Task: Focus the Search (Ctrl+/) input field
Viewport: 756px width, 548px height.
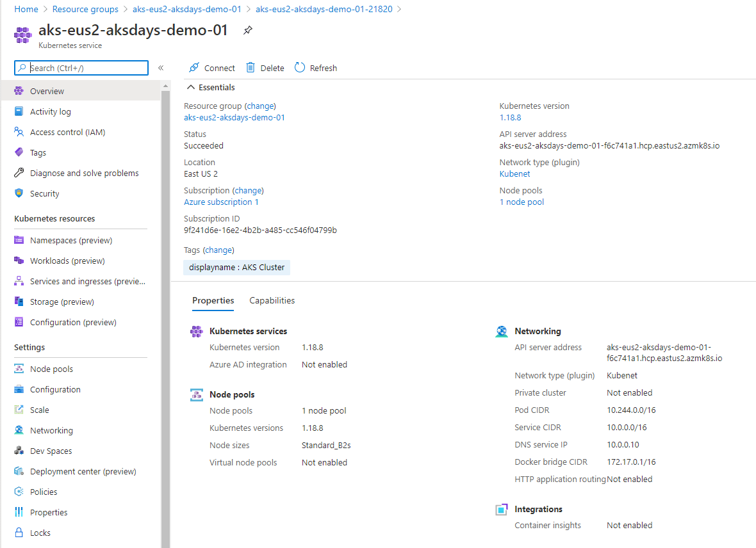Action: (x=81, y=68)
